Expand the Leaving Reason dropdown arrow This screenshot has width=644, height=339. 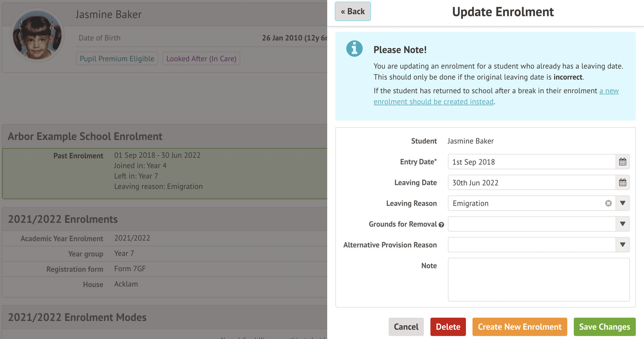(622, 203)
